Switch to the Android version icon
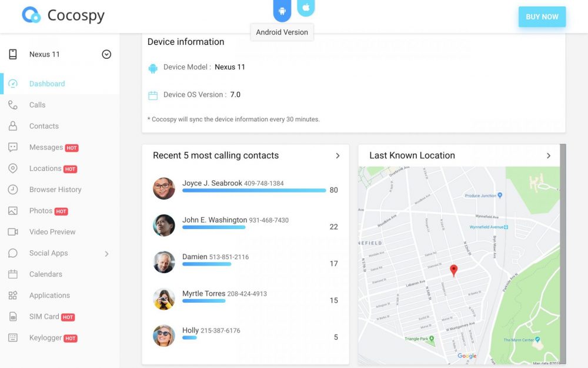This screenshot has height=368, width=588. [x=282, y=11]
